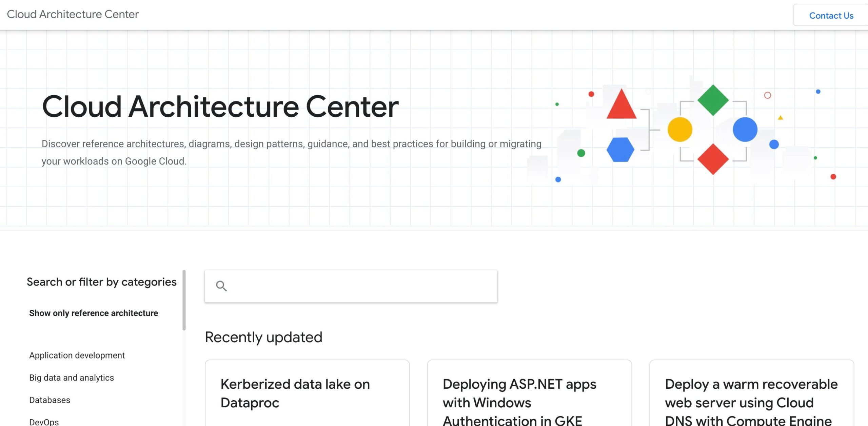The height and width of the screenshot is (426, 868).
Task: Open Kerberized data lake on Dataproc card
Action: pos(295,393)
